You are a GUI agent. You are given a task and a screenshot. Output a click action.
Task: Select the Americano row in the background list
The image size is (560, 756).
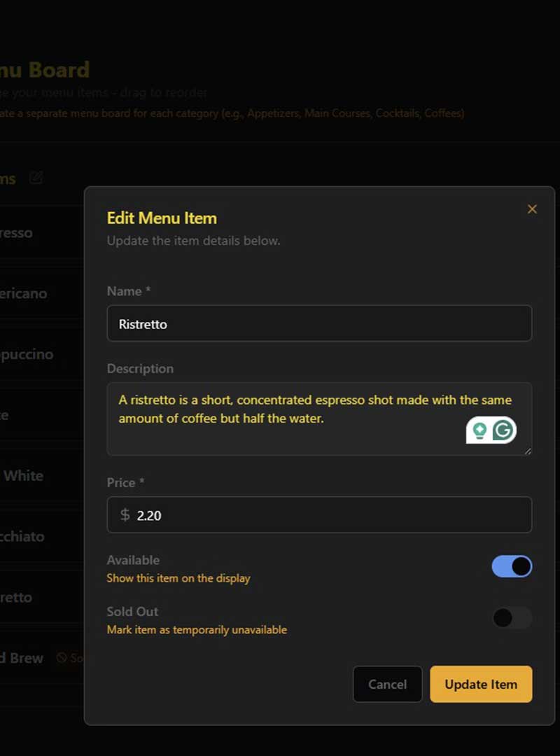28,293
